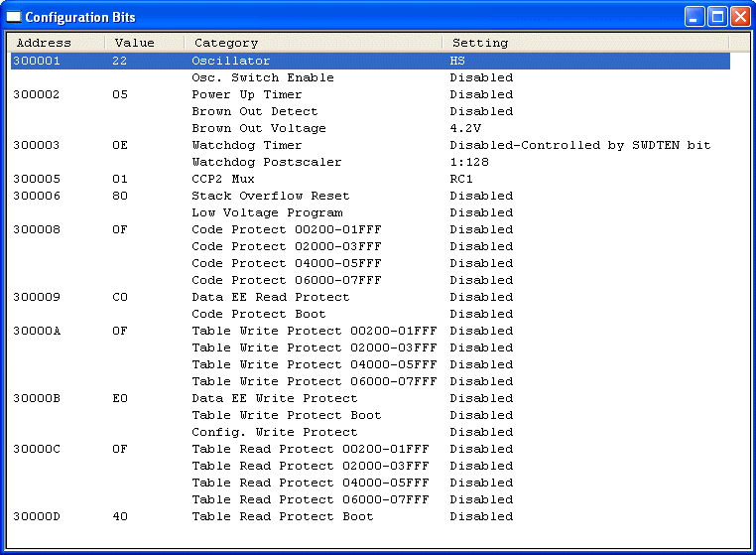The width and height of the screenshot is (756, 555).
Task: Click value C0 for address 300009
Action: point(120,297)
